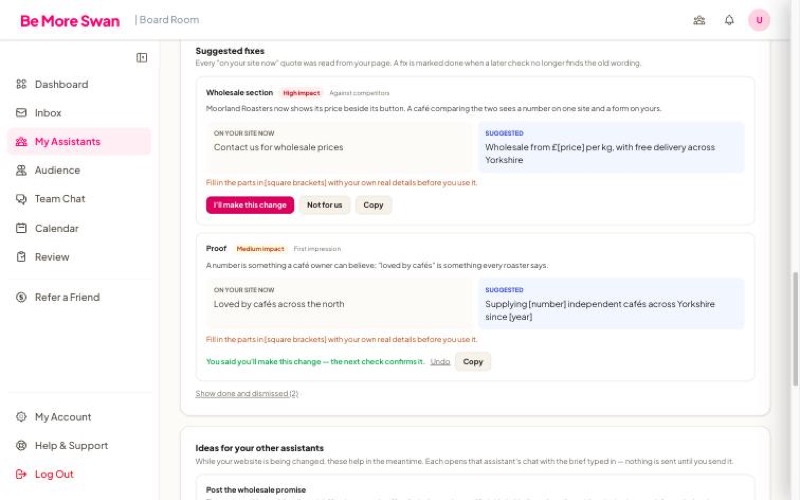This screenshot has width=800, height=500.
Task: Open Help & Support
Action: (79, 445)
